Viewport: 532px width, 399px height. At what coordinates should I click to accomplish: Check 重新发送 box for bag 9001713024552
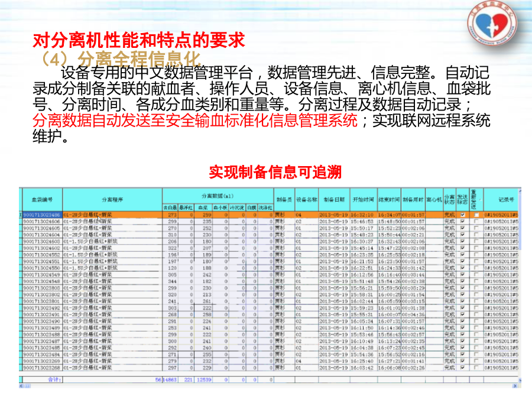tap(476, 254)
